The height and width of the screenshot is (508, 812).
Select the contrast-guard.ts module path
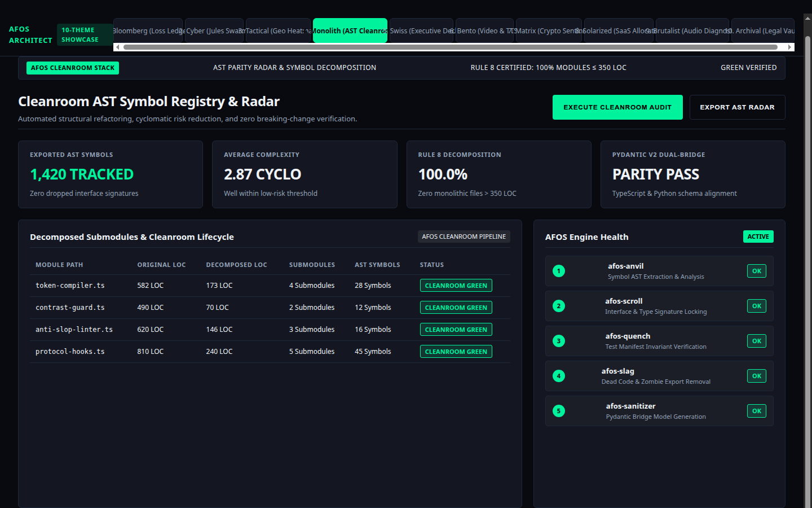tap(70, 308)
